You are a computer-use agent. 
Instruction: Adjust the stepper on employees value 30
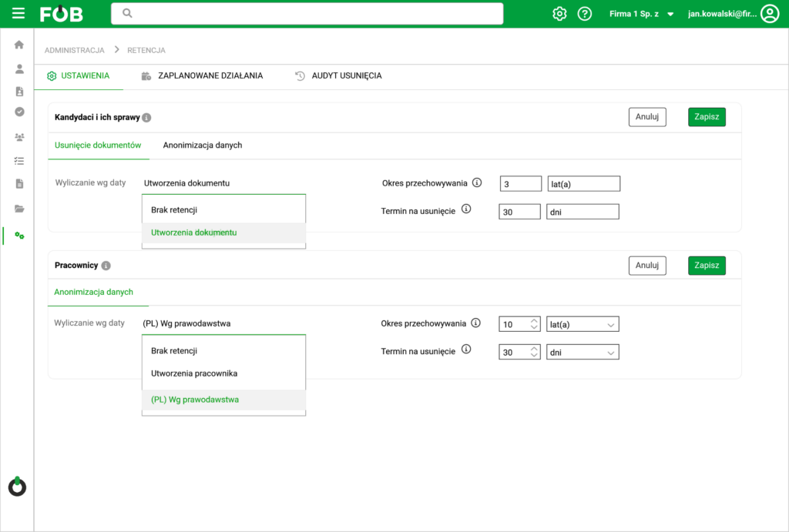coord(534,353)
